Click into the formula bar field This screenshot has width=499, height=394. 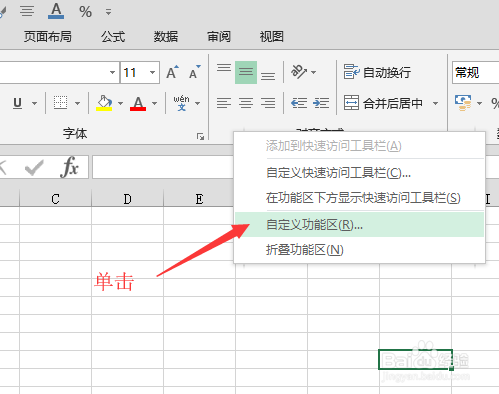click(163, 167)
